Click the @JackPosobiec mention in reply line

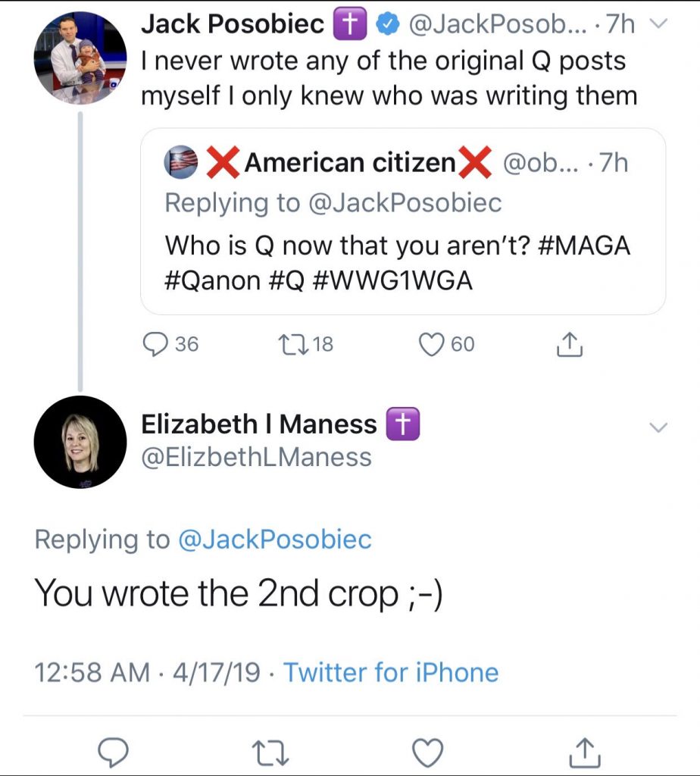[274, 540]
